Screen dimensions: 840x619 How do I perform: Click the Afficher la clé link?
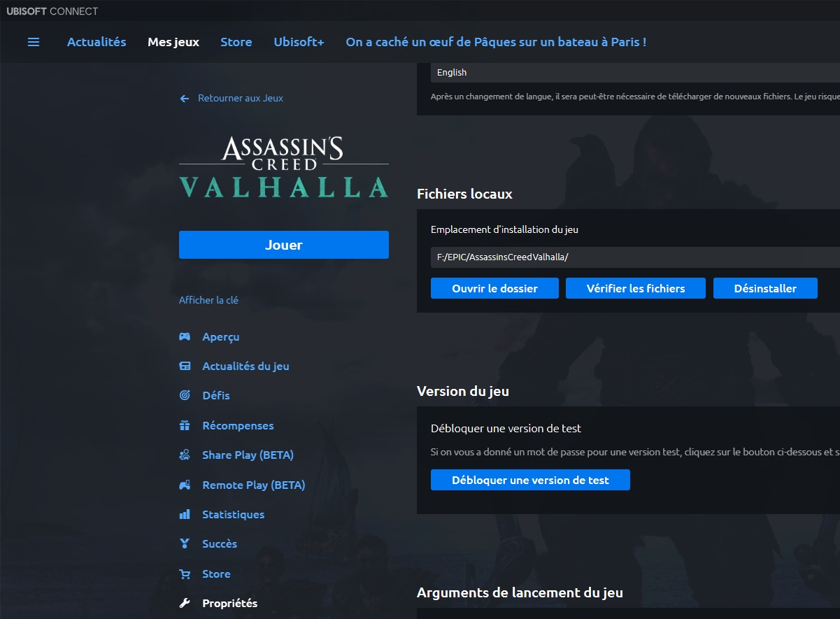tap(208, 300)
